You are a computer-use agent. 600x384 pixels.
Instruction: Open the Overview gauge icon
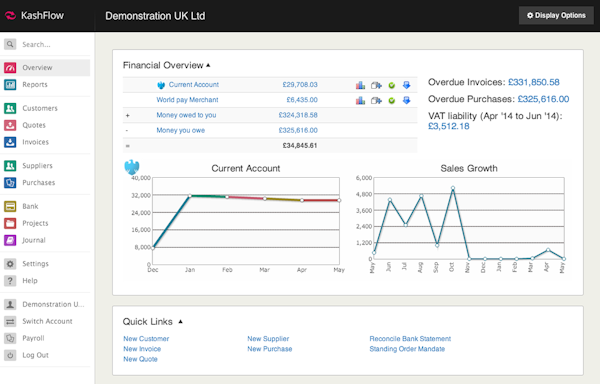(10, 68)
